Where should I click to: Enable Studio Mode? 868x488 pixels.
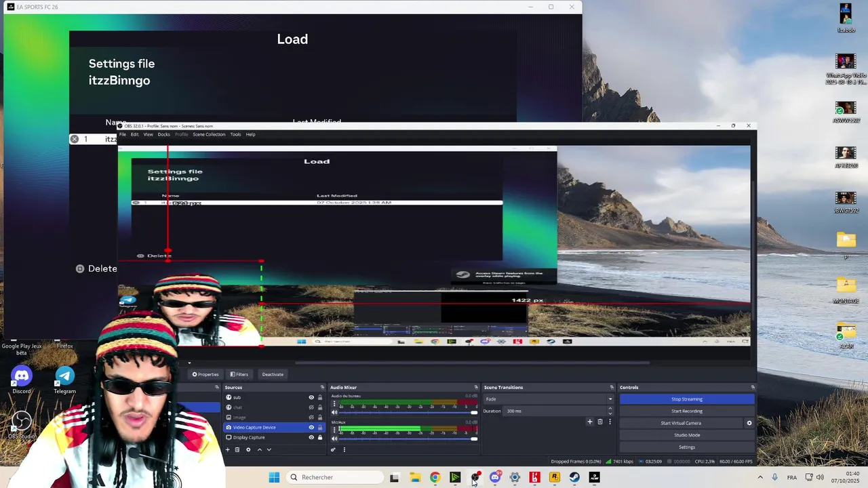(687, 435)
